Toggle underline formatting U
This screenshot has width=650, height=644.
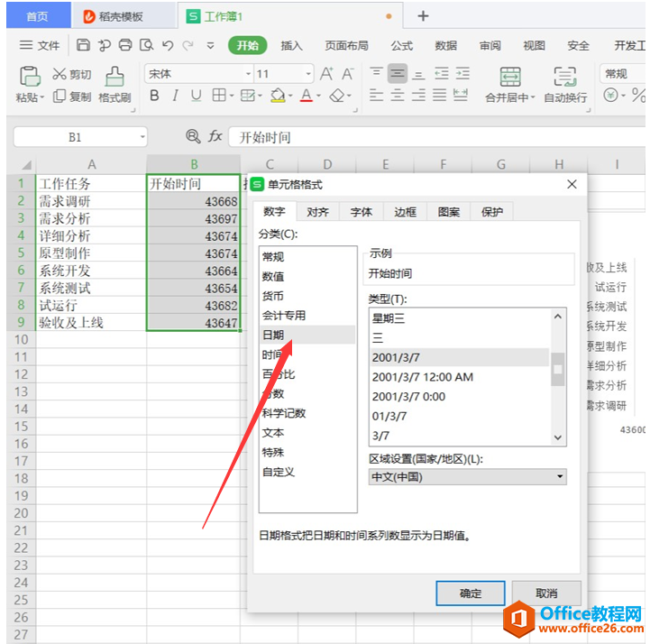[x=196, y=96]
